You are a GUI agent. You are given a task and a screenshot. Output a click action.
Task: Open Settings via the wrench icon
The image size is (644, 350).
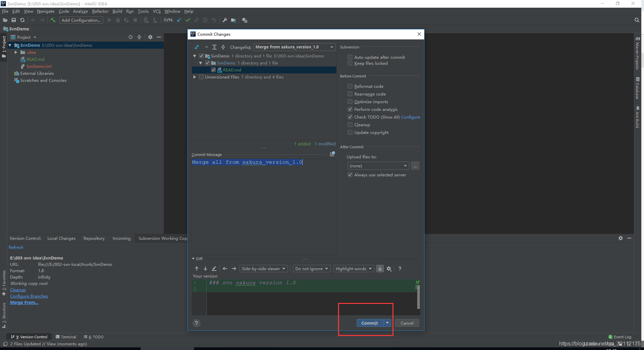pos(225,20)
